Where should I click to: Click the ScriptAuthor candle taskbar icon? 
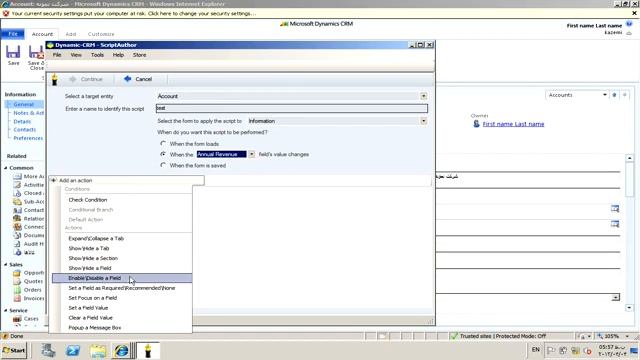coord(148,351)
